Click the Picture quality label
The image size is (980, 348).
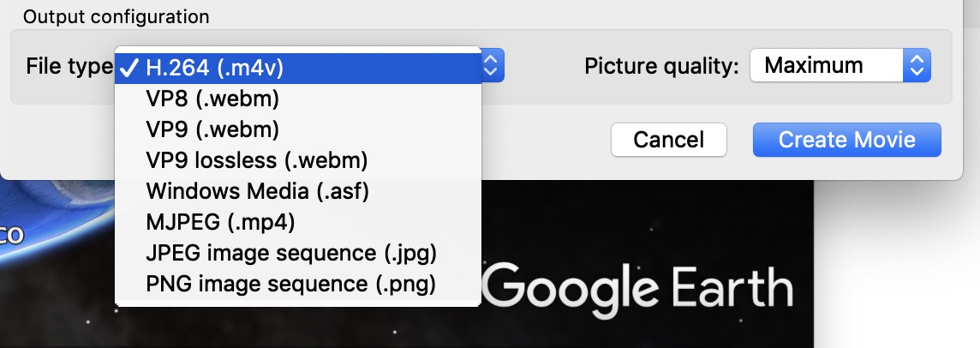(x=661, y=66)
